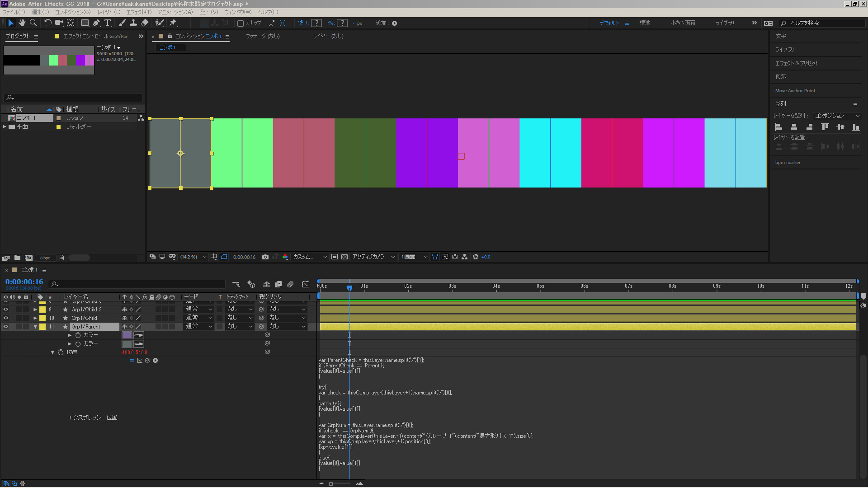Collapse the Grp1/Parent layer properties
The image size is (868, 488).
click(x=35, y=326)
